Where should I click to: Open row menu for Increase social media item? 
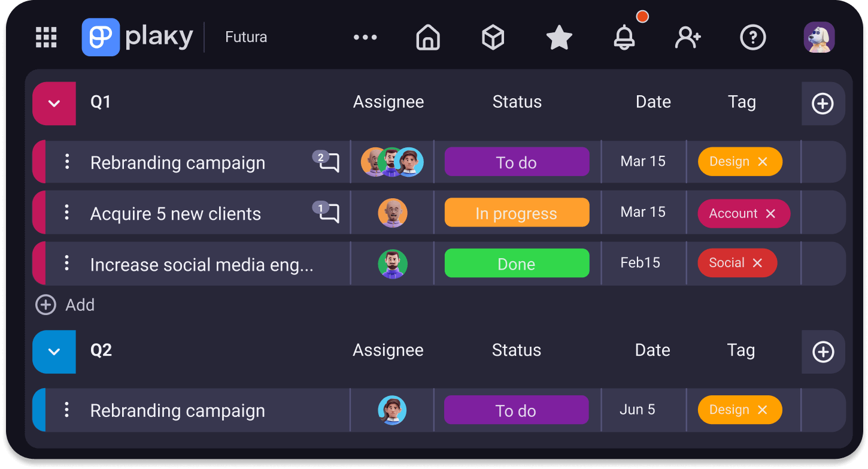pyautogui.click(x=67, y=263)
